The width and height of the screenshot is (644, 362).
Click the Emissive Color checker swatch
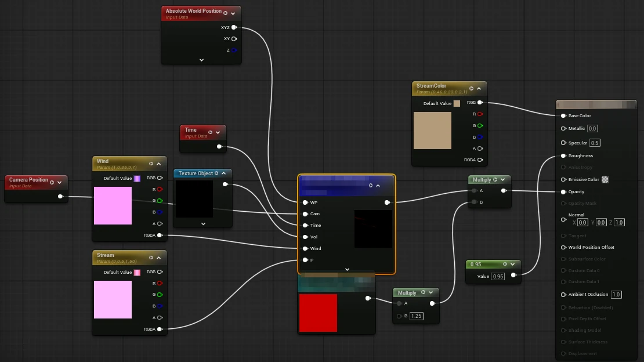(x=605, y=180)
